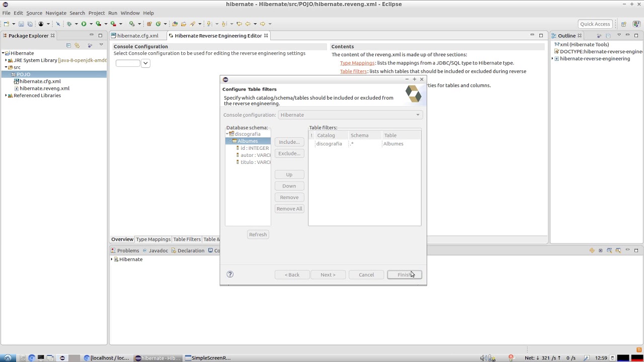The image size is (644, 362).
Task: Click the Remove All button
Action: (289, 209)
